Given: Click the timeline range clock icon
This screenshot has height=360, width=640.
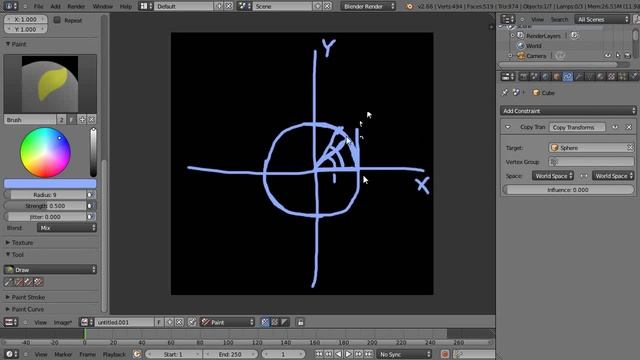Looking at the screenshot, I should [x=137, y=354].
